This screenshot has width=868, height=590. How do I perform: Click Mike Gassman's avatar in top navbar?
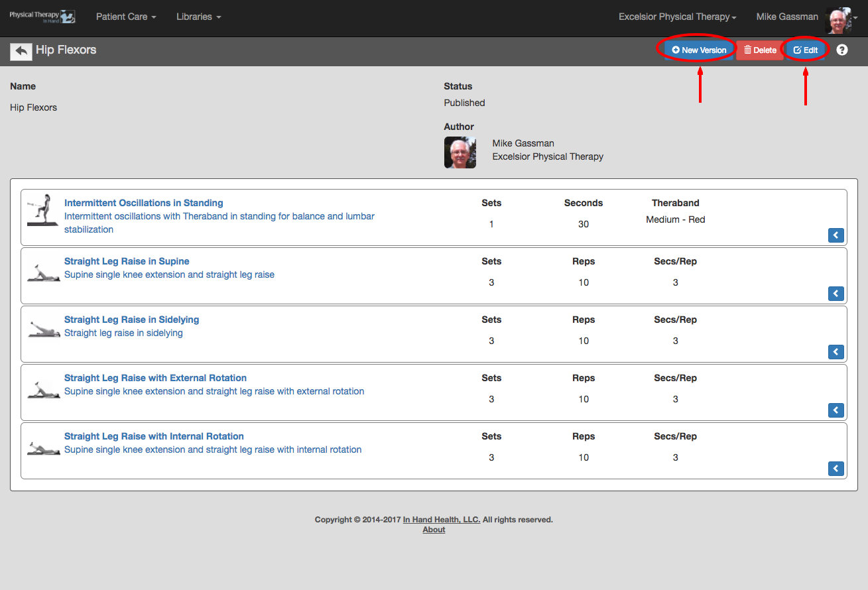point(837,20)
